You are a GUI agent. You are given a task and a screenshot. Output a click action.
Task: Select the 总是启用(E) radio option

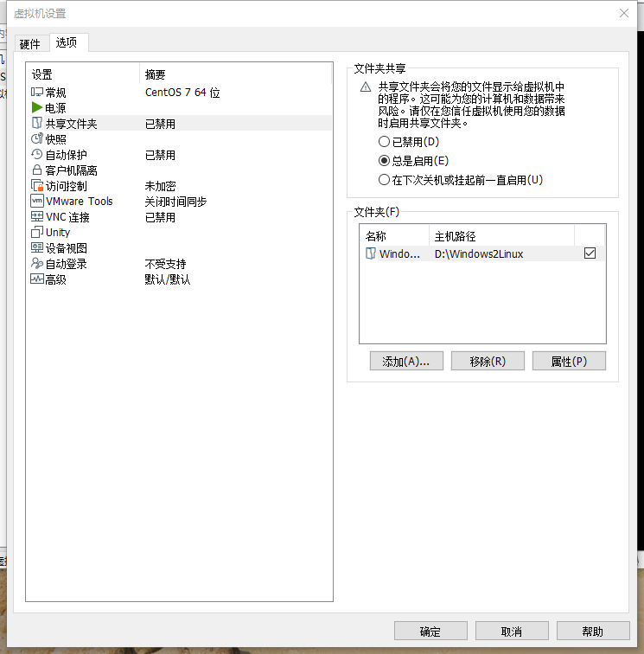(x=384, y=161)
